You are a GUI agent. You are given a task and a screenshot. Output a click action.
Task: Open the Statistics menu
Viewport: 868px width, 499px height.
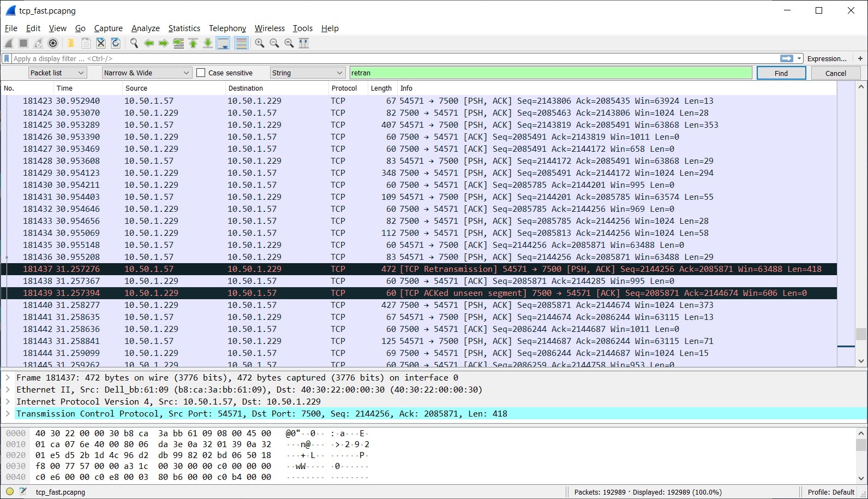coord(184,28)
